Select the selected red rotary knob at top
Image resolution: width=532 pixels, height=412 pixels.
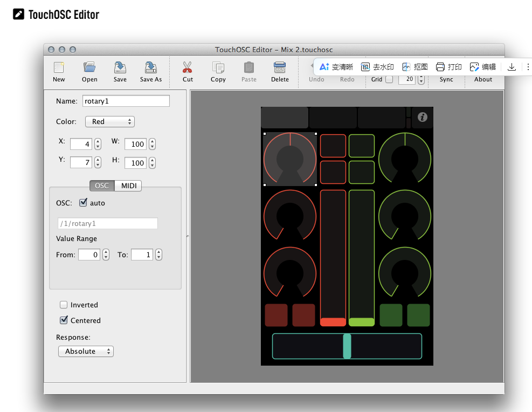point(290,159)
